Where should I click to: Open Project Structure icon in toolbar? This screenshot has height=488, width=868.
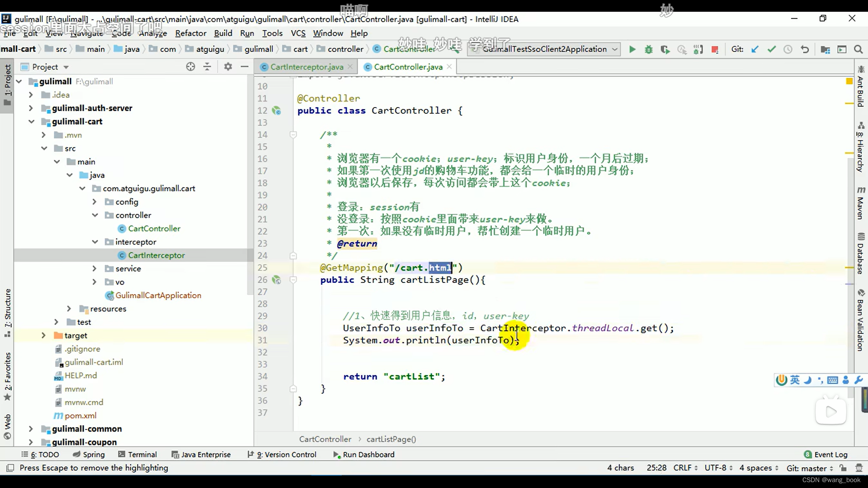825,49
